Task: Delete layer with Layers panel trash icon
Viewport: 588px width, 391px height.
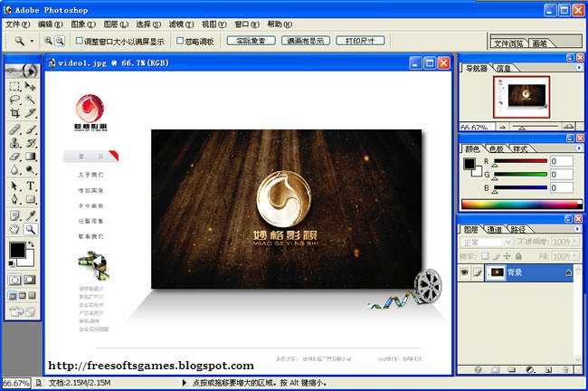Action: (x=566, y=369)
